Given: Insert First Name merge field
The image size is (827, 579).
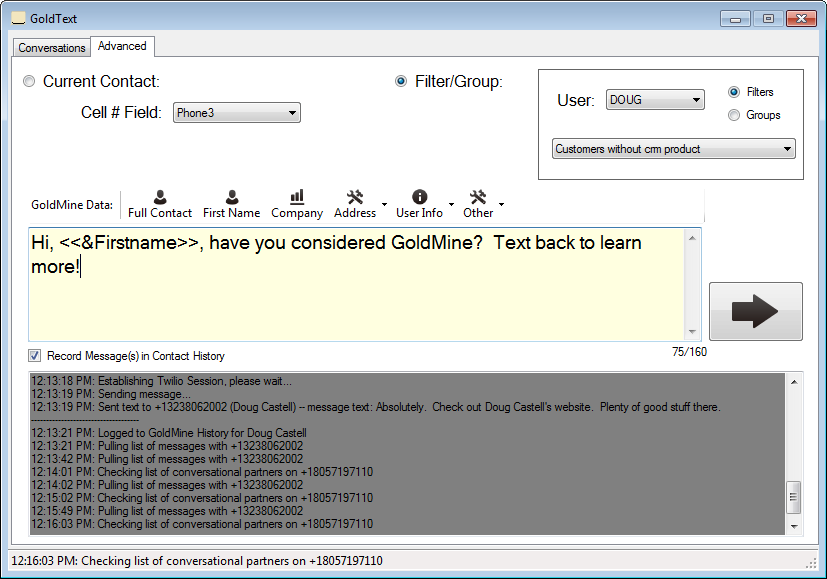Looking at the screenshot, I should [x=232, y=205].
